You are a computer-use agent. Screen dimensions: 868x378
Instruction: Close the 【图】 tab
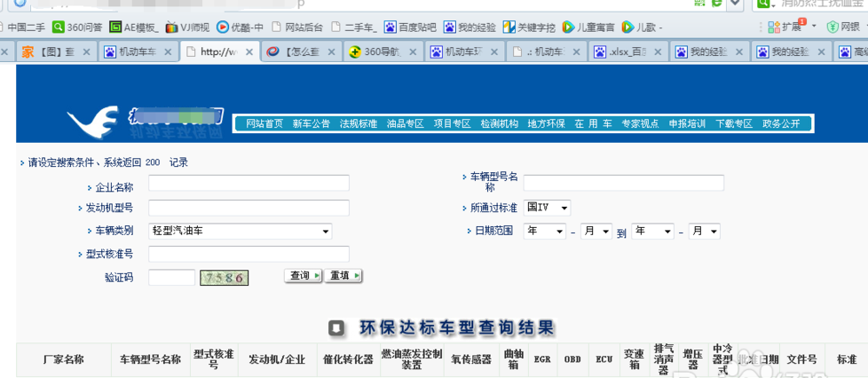coord(86,52)
